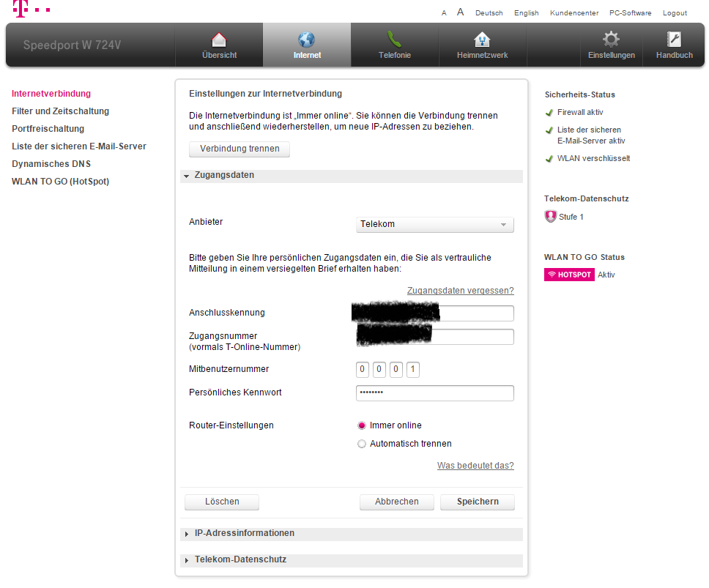
Task: Open the Heimnetzwerk network icon
Action: coord(482,40)
